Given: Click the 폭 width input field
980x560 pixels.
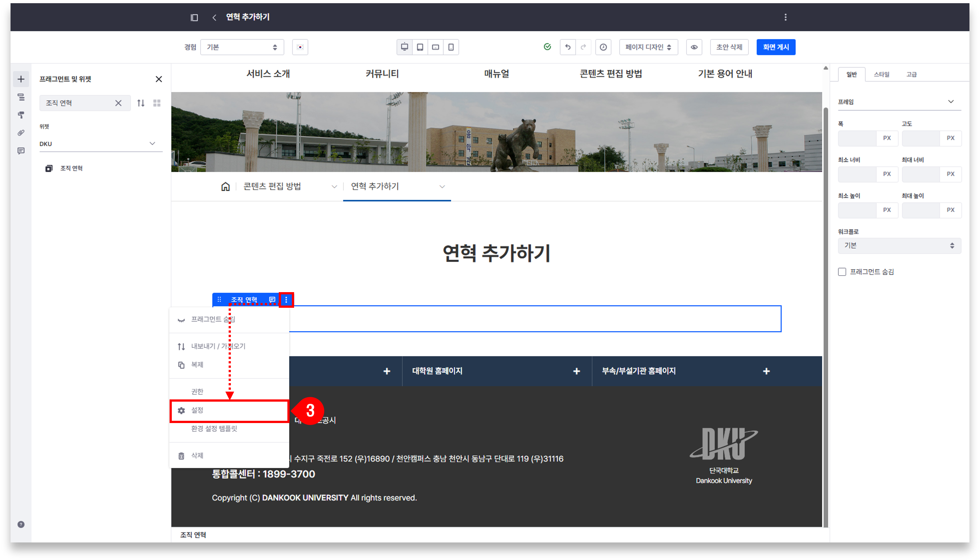Looking at the screenshot, I should pos(857,138).
